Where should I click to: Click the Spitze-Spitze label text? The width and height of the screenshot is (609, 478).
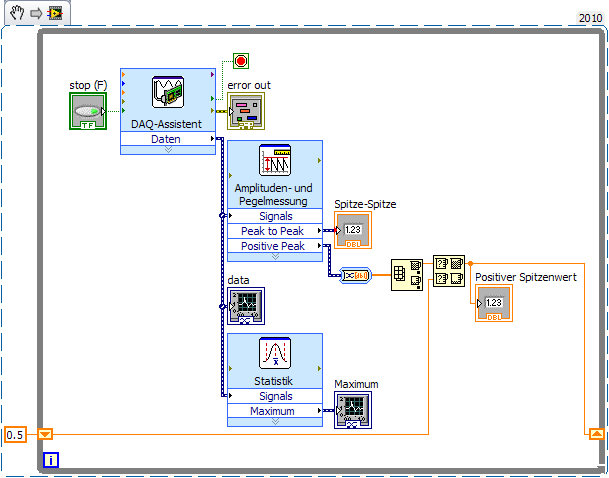[365, 204]
